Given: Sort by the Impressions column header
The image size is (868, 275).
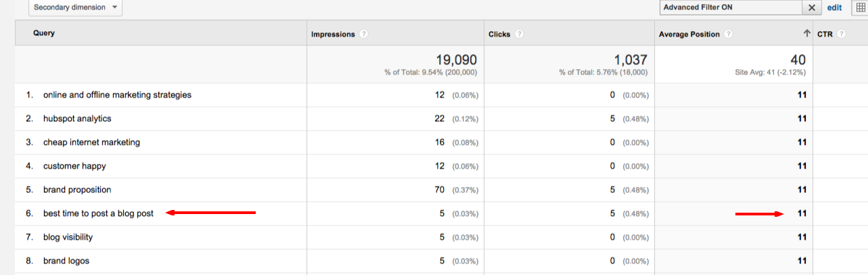Looking at the screenshot, I should tap(333, 34).
